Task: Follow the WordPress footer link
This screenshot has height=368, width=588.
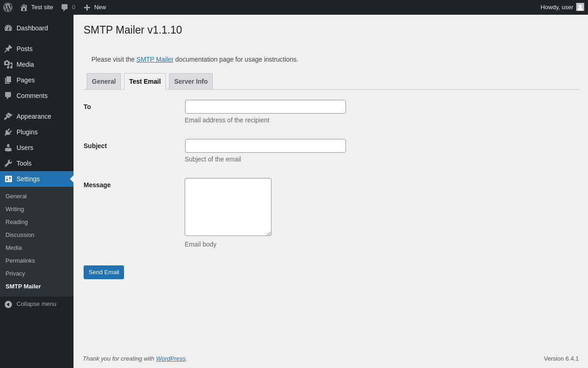Action: [171, 358]
